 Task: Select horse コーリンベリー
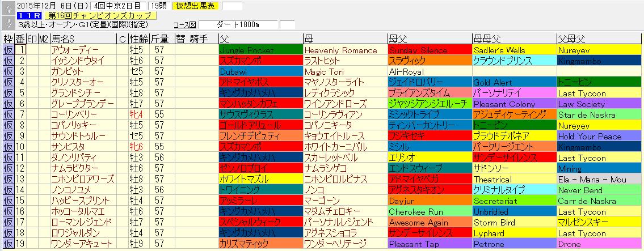click(83, 114)
